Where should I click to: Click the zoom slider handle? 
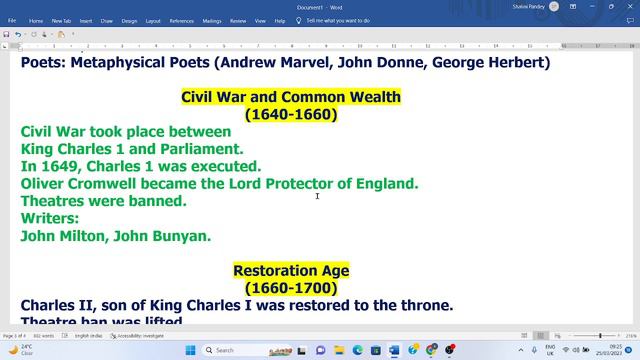tap(600, 336)
